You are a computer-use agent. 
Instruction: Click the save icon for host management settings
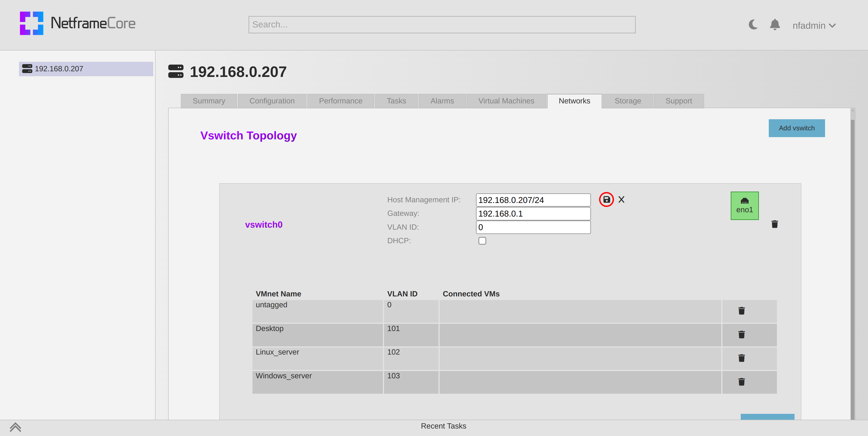tap(606, 200)
